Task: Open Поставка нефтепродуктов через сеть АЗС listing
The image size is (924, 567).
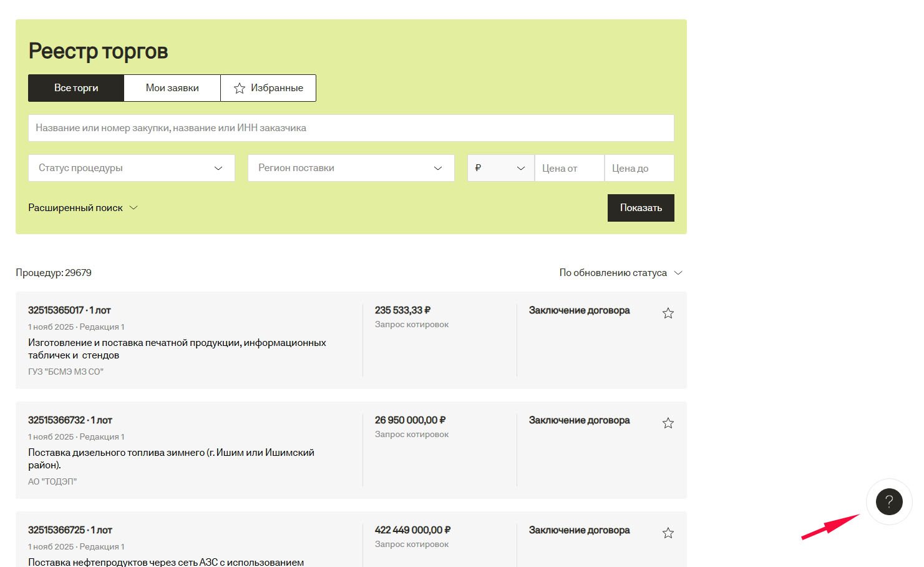Action: point(166,562)
